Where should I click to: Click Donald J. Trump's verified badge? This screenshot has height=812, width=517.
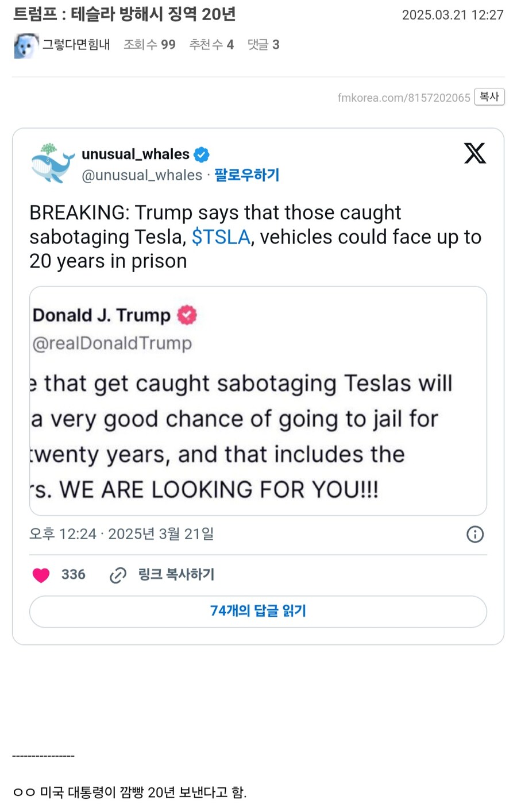click(186, 315)
